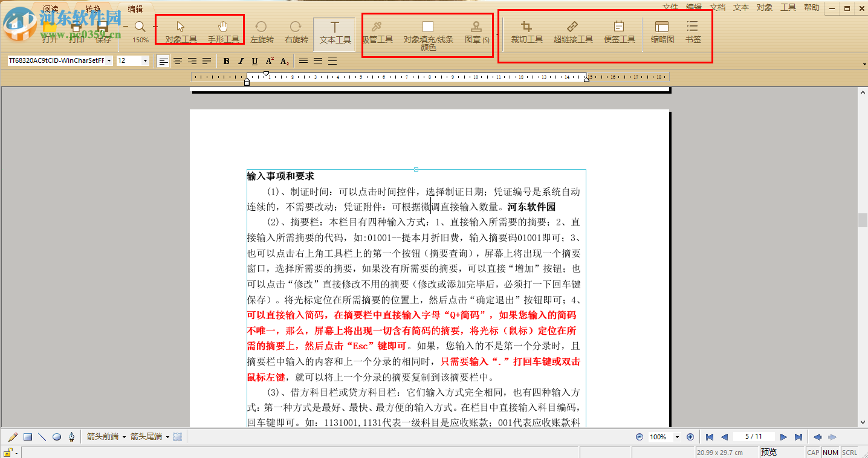868x458 pixels.
Task: Open the 图章 stamp tool
Action: coord(477,31)
